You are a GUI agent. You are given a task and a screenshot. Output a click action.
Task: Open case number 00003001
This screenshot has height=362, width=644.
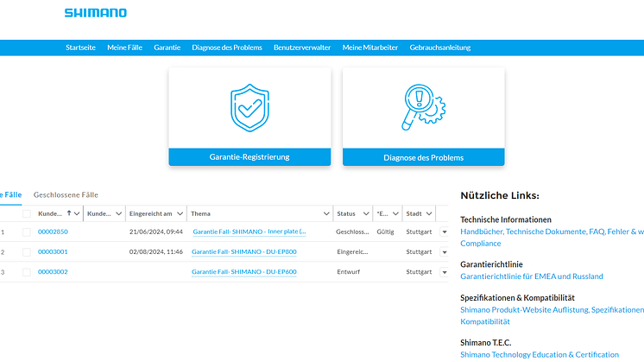[x=53, y=251]
